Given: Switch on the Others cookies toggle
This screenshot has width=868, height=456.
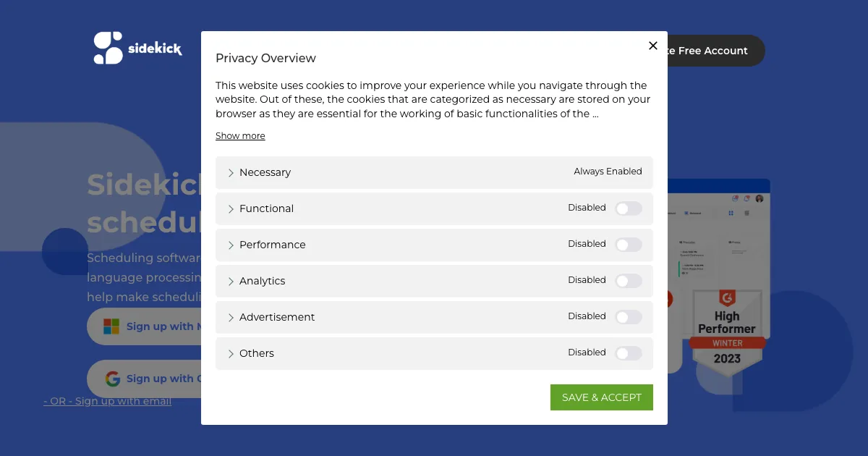Looking at the screenshot, I should click(x=628, y=353).
